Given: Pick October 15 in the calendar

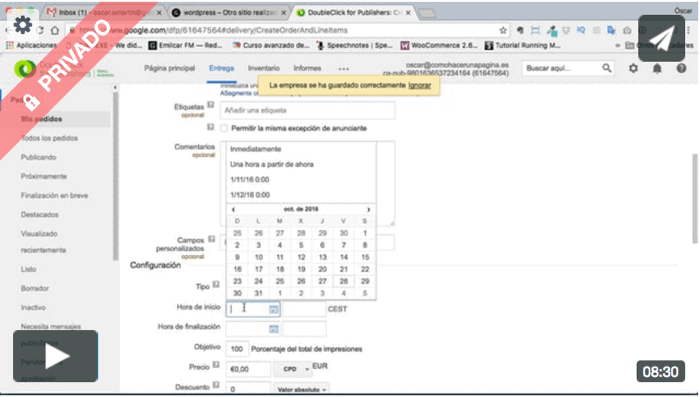Looking at the screenshot, I should coord(365,257).
